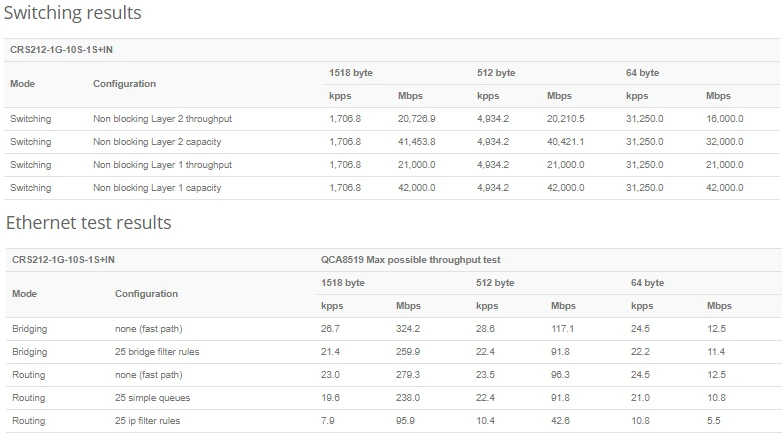Select the Non blocking Layer 1 throughput entry
This screenshot has width=783, height=440.
pos(162,165)
